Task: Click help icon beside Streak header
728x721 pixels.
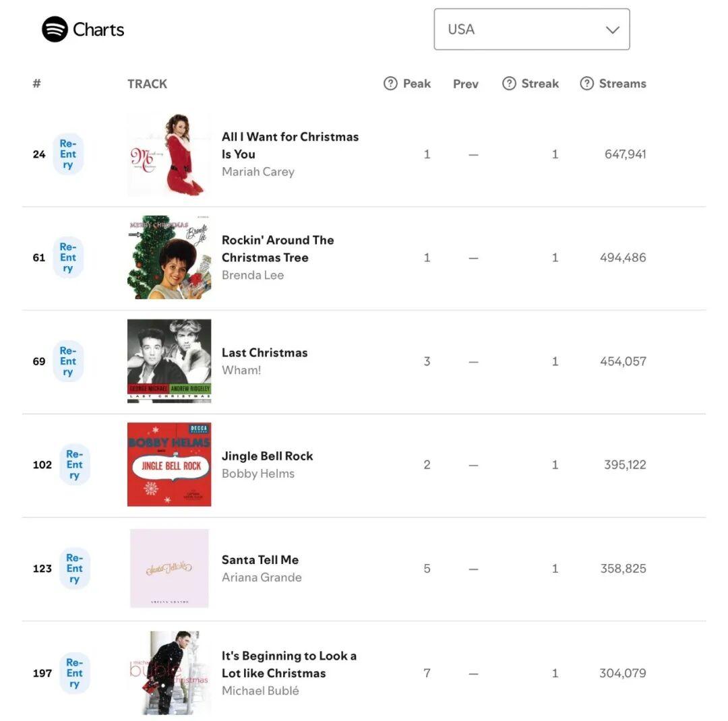Action: click(509, 84)
